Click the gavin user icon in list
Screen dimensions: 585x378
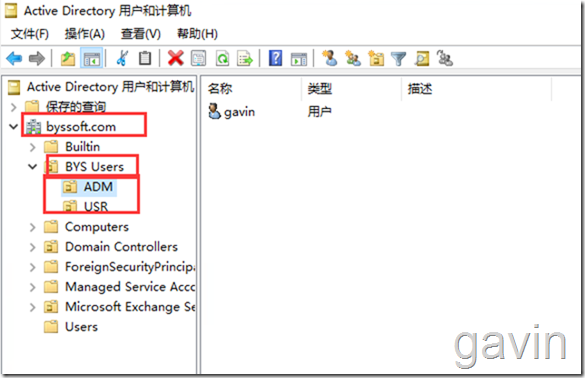[x=214, y=111]
